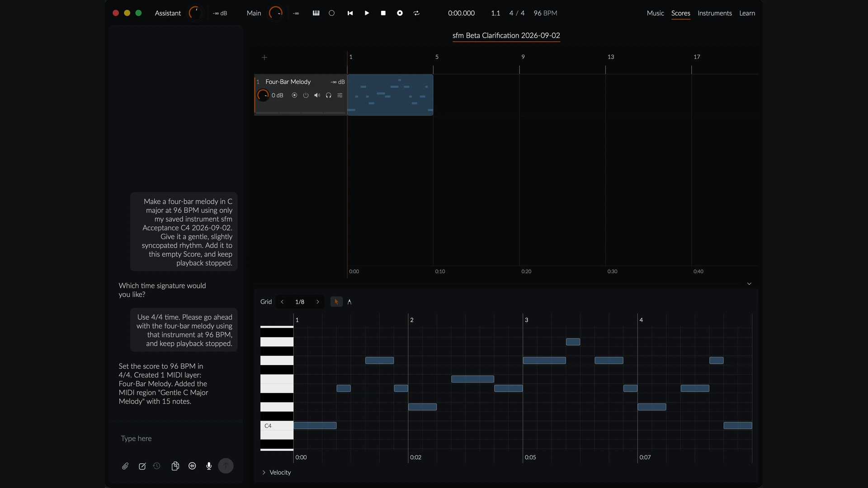Click the audio waveform icon in chat toolbar

(192, 466)
